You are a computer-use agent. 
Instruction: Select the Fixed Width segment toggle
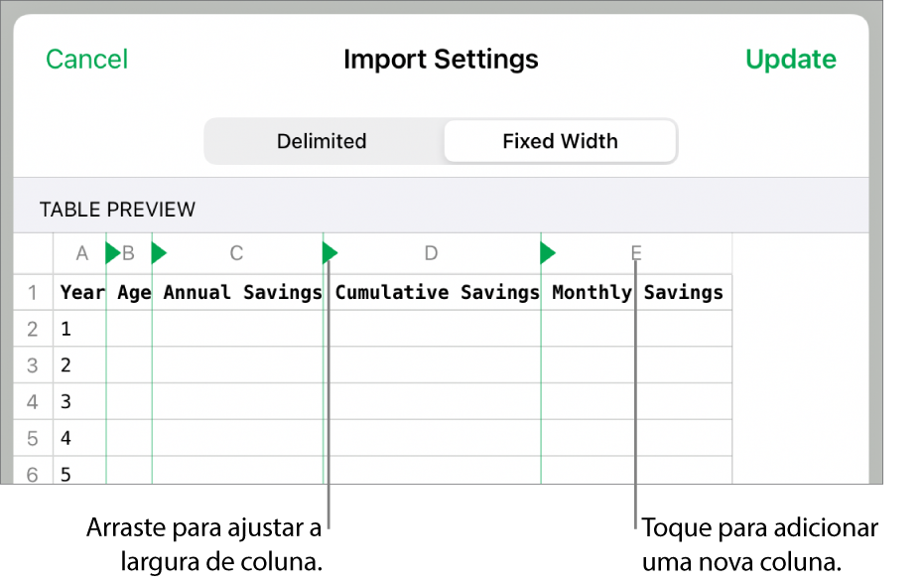pyautogui.click(x=559, y=141)
